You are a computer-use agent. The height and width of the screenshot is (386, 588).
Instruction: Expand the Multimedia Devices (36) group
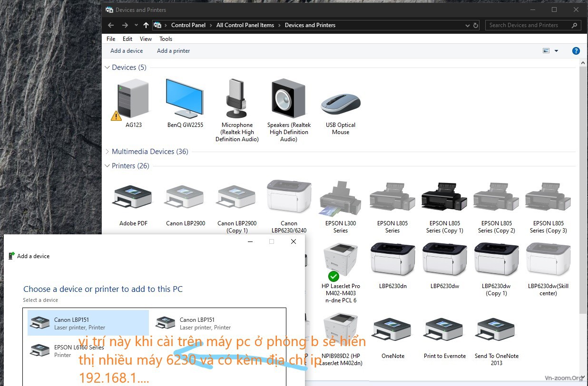(108, 152)
